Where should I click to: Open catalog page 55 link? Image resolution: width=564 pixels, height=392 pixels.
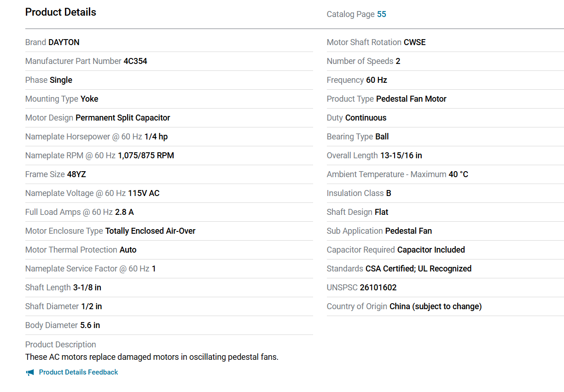click(382, 14)
